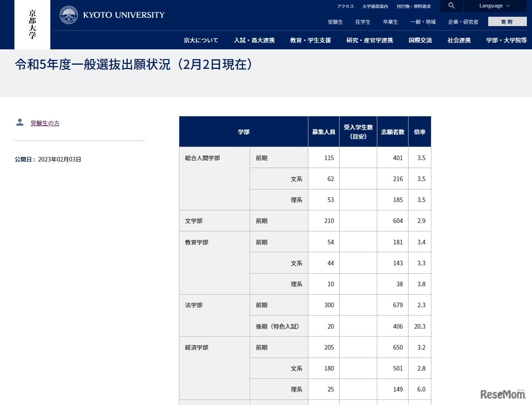Open the 受験生 audience link

pos(335,22)
